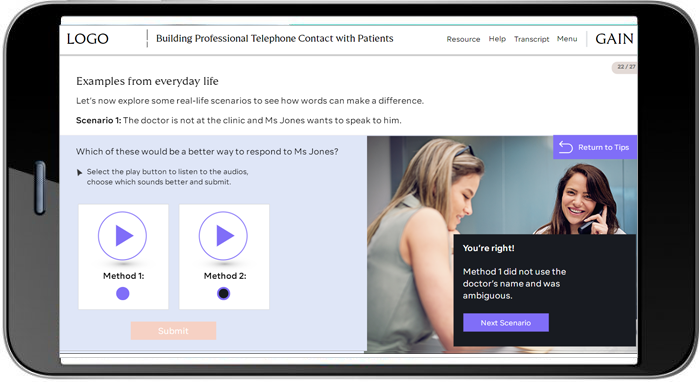Select the Method 1 radio button
700x382 pixels.
pyautogui.click(x=123, y=293)
